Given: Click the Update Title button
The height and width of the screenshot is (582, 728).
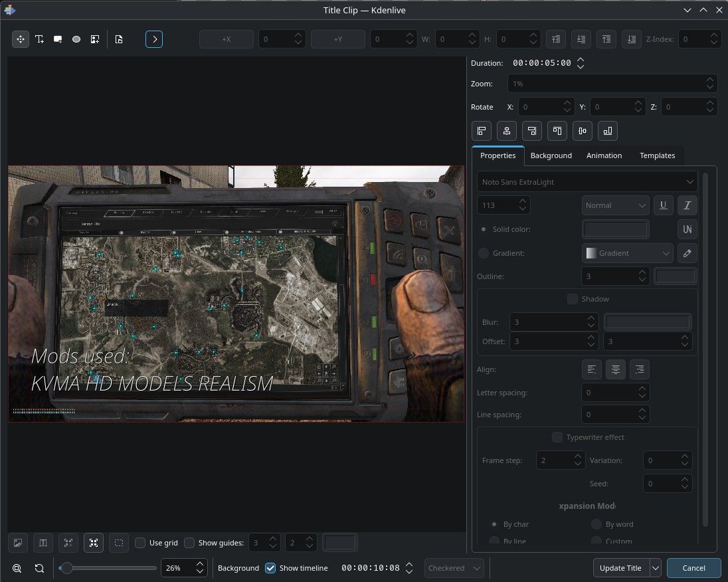Looking at the screenshot, I should (x=620, y=568).
